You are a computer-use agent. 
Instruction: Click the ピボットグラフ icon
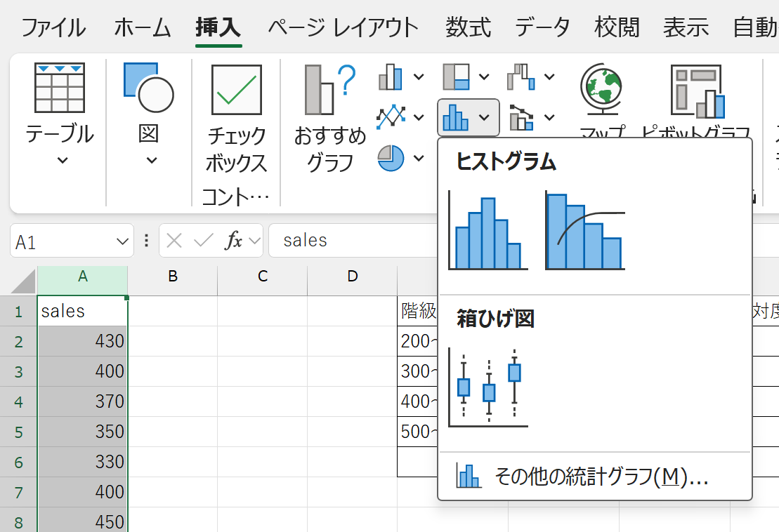pos(696,91)
